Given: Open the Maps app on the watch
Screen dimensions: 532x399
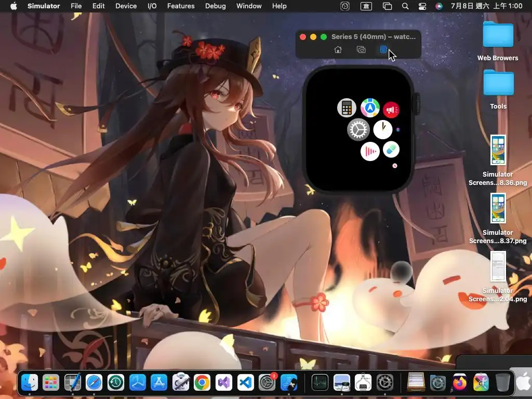Looking at the screenshot, I should [x=370, y=108].
